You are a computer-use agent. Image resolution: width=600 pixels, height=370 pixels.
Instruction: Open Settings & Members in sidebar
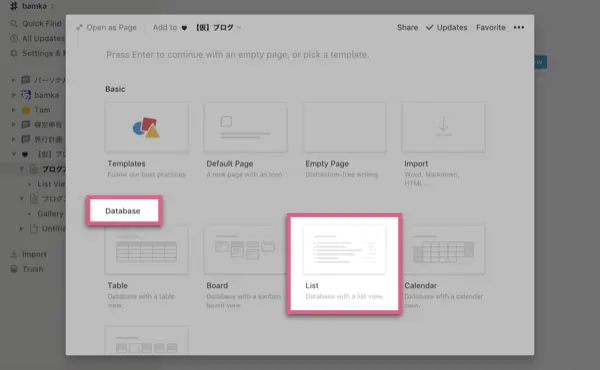[37, 53]
